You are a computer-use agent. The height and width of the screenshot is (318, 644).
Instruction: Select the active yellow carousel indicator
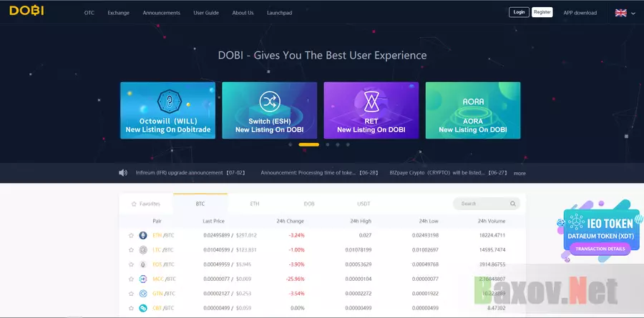point(309,144)
